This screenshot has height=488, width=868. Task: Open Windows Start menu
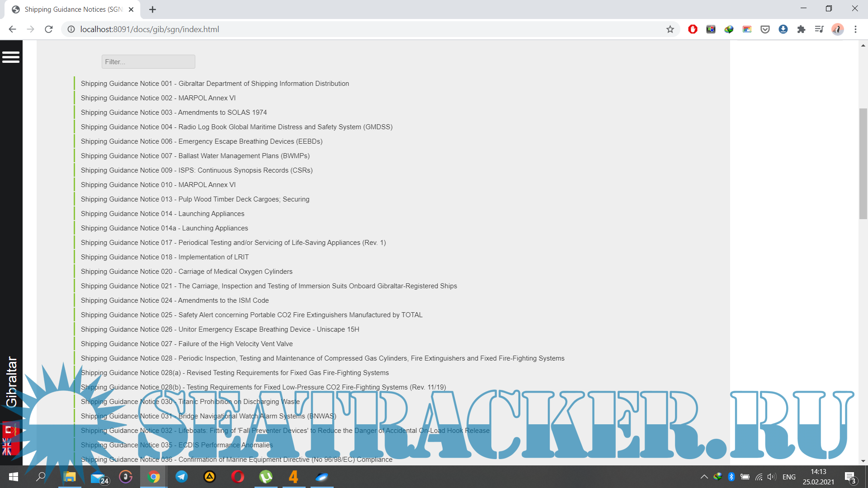click(x=14, y=477)
